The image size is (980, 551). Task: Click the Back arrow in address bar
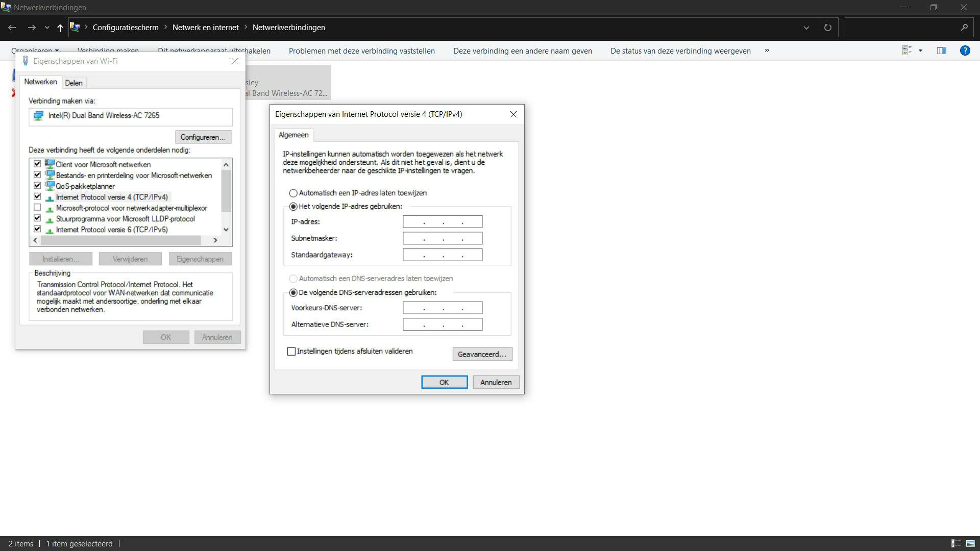(12, 28)
